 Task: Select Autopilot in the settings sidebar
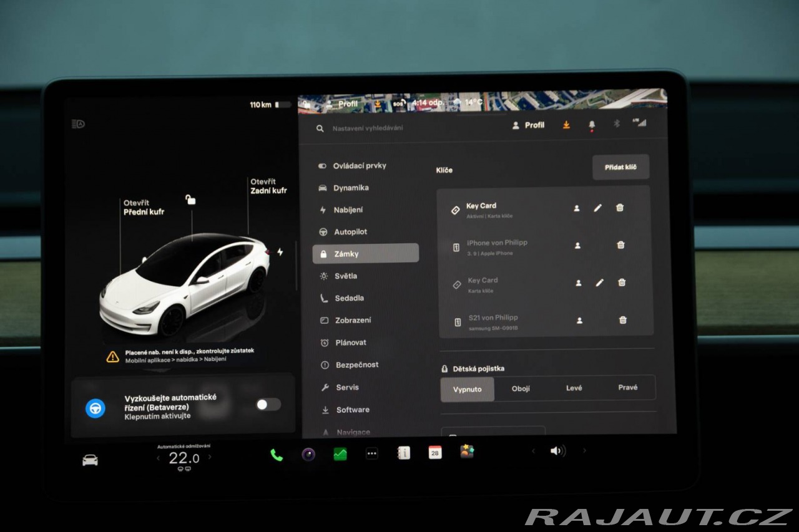[x=350, y=232]
